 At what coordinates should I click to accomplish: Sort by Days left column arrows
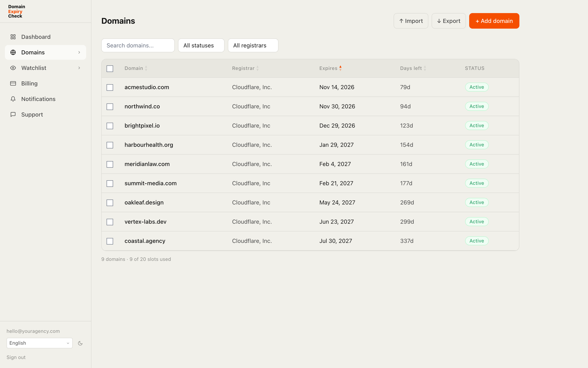(425, 68)
